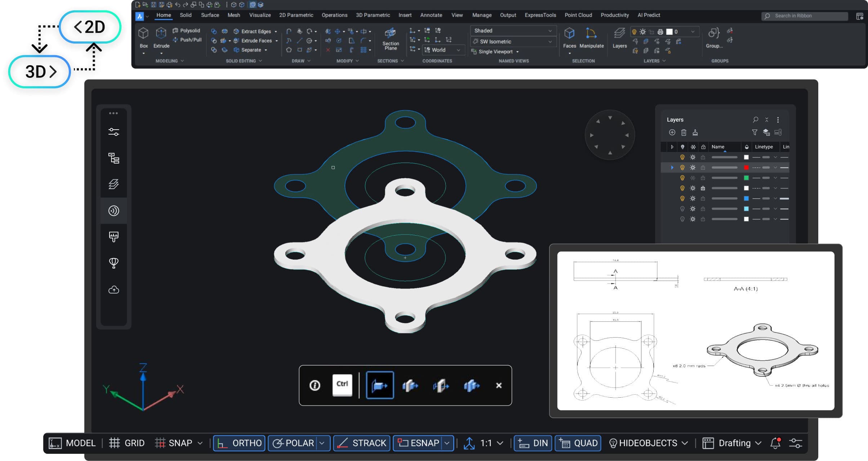
Task: Add a new layer in the Layers panel
Action: [672, 133]
